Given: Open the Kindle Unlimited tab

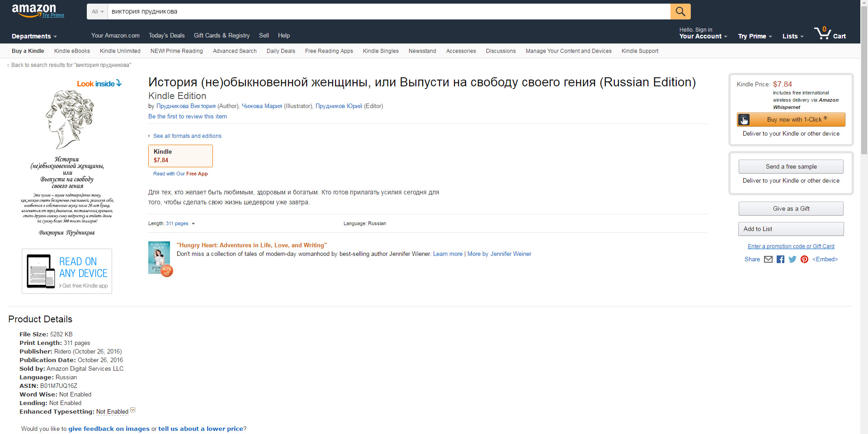Looking at the screenshot, I should coord(120,51).
